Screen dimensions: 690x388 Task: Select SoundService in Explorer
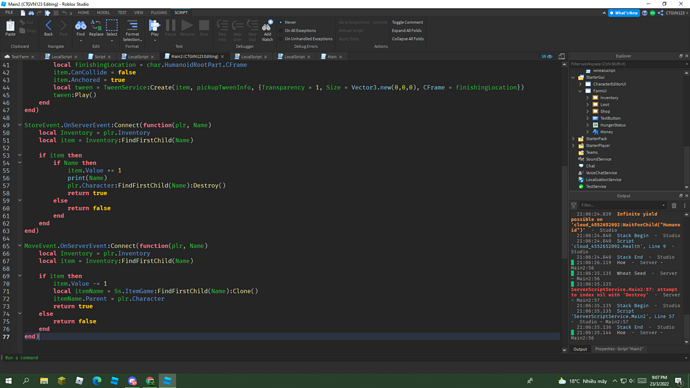(598, 159)
